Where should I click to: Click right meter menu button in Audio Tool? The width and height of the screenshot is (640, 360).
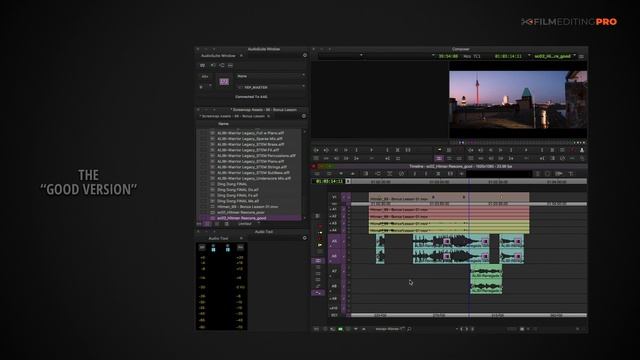pyautogui.click(x=240, y=247)
